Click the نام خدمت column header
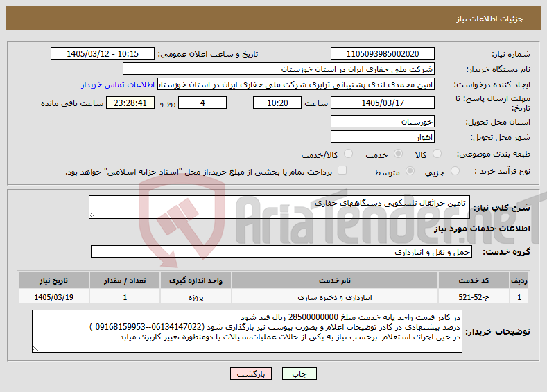The height and width of the screenshot is (392, 547). click(335, 280)
